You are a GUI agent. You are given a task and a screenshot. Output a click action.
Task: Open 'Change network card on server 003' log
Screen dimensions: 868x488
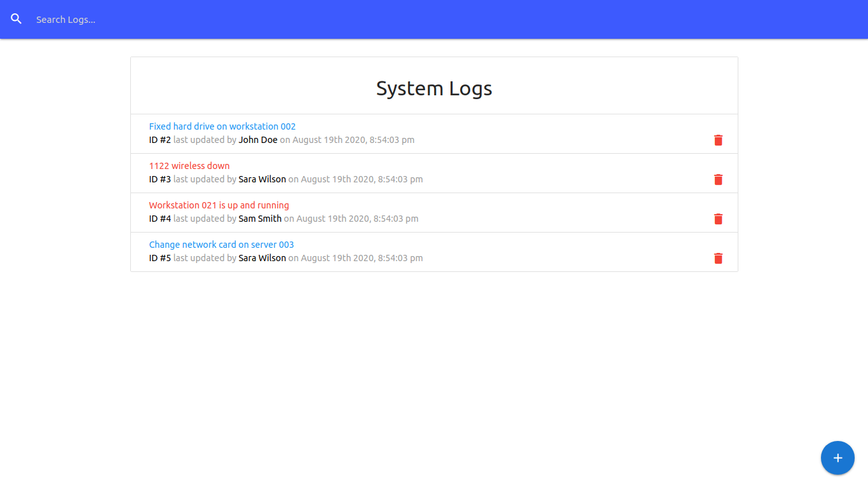point(222,245)
